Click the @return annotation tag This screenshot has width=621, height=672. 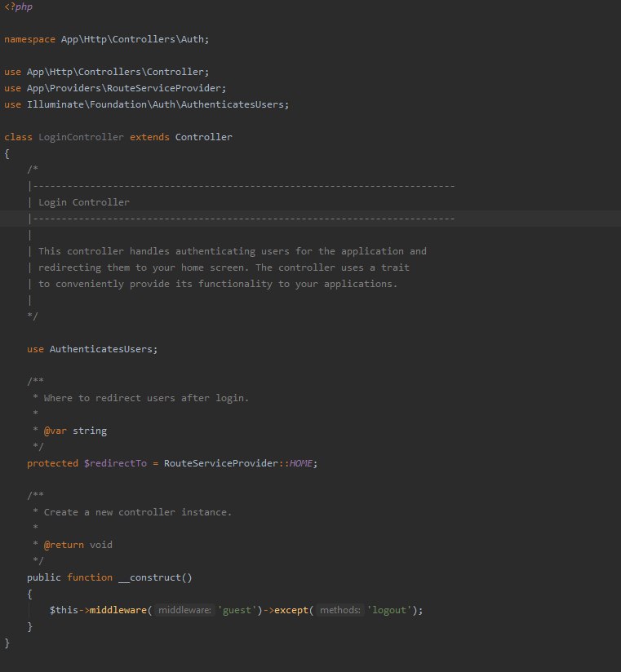coord(64,545)
